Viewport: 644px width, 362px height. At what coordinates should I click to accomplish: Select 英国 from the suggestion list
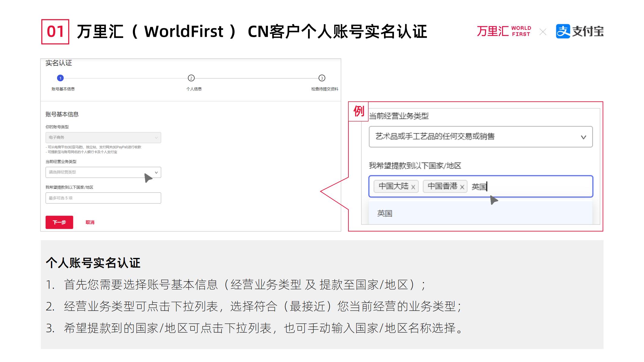(x=385, y=214)
